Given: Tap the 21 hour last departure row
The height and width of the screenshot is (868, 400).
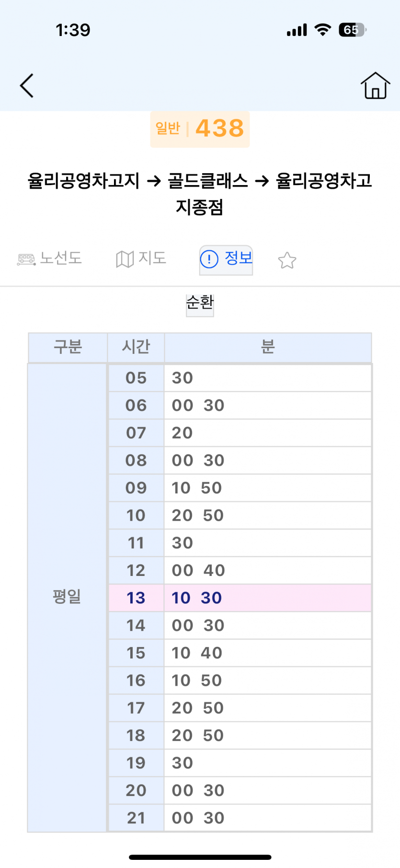Looking at the screenshot, I should [x=240, y=818].
